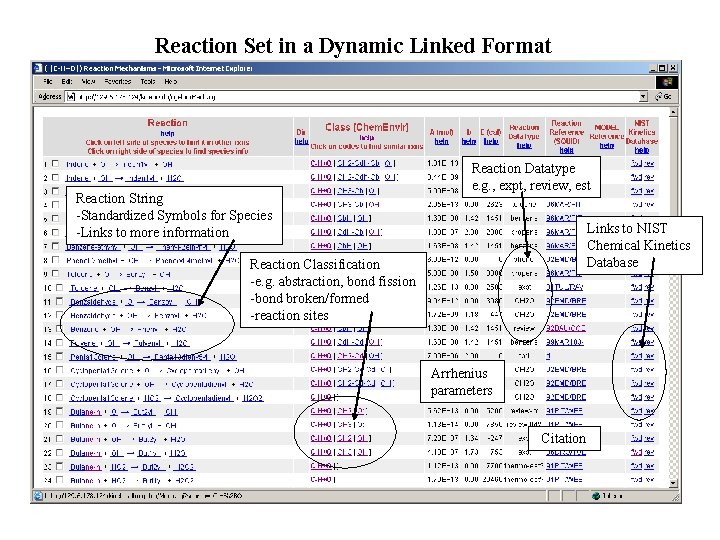720x540 pixels.
Task: Click the Internet zone globe in the status bar
Action: 596,496
